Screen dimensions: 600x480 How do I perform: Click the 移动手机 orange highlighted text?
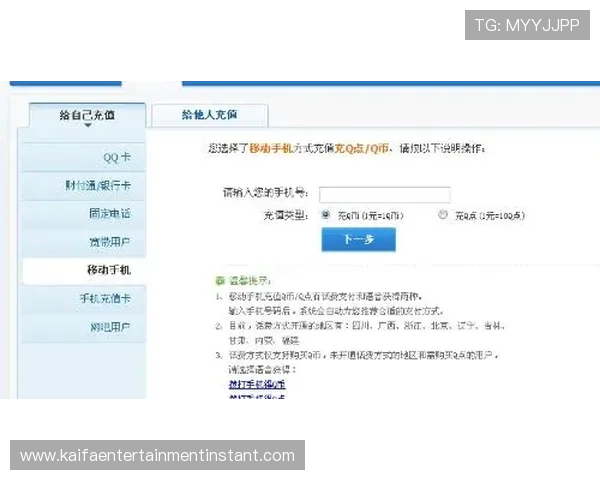click(x=271, y=148)
